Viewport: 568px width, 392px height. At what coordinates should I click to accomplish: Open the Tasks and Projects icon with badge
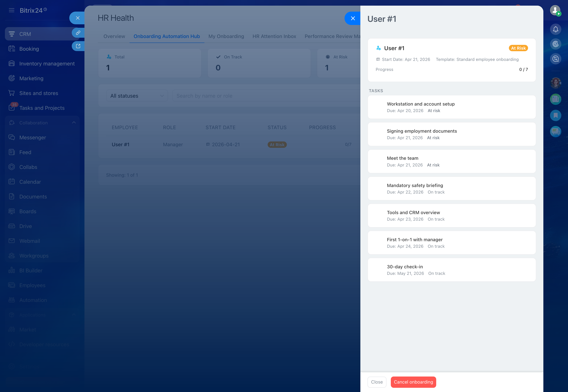click(x=12, y=108)
